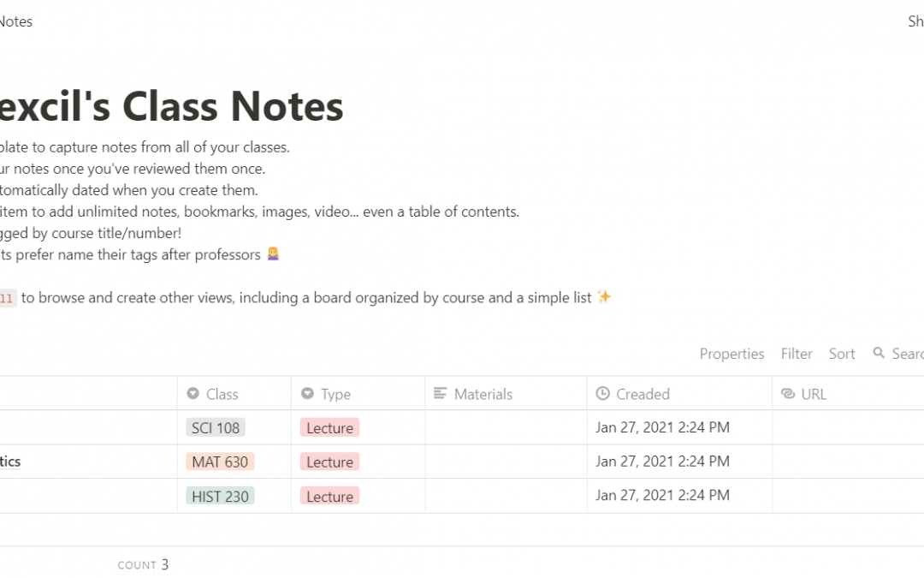Select the SCI 108 class tag
Viewport: 924px width, 578px height.
(x=216, y=427)
